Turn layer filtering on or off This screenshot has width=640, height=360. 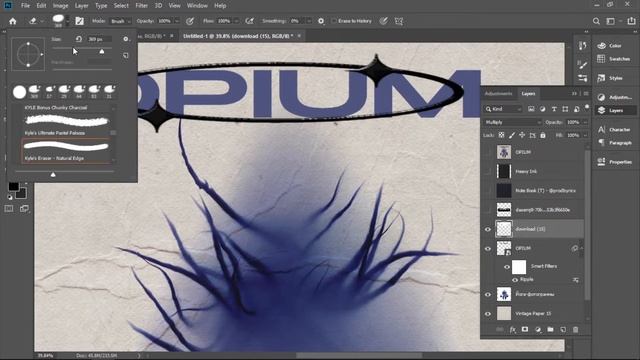587,107
